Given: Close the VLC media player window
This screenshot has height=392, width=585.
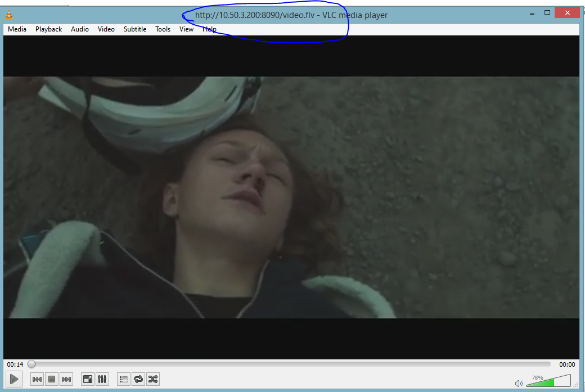Looking at the screenshot, I should click(x=567, y=13).
